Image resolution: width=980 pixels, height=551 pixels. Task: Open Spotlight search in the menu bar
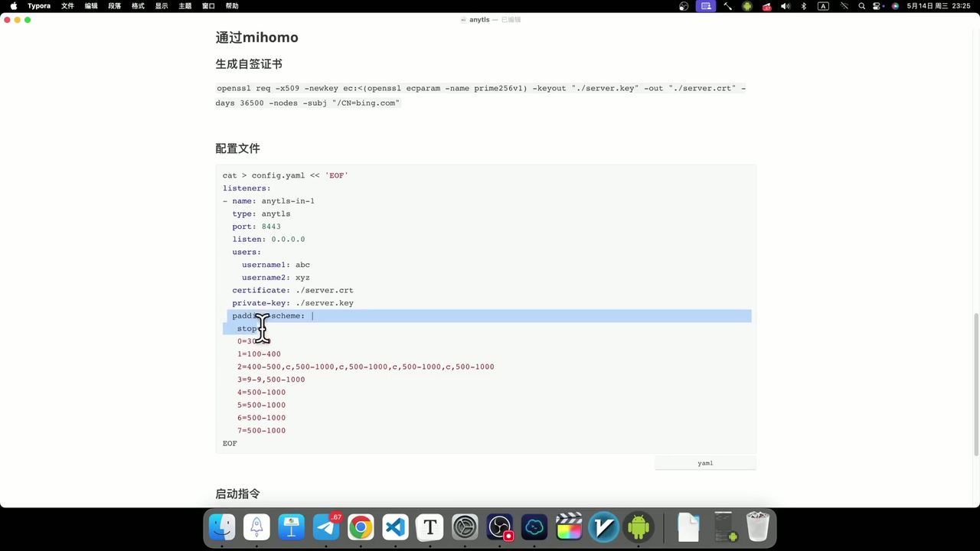[861, 6]
